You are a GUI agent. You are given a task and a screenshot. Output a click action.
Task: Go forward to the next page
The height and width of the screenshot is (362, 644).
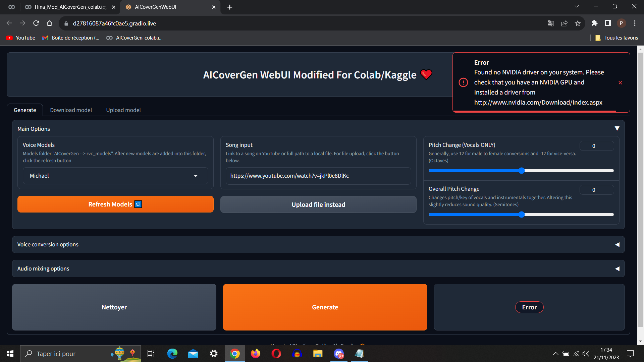click(x=23, y=23)
